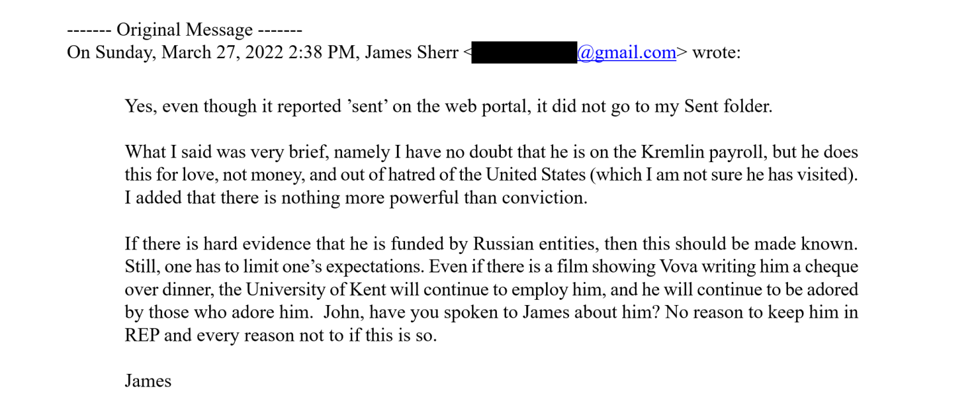Viewport: 980px width, 409px height.
Task: Click the 'Original Message' header line
Action: [x=184, y=30]
